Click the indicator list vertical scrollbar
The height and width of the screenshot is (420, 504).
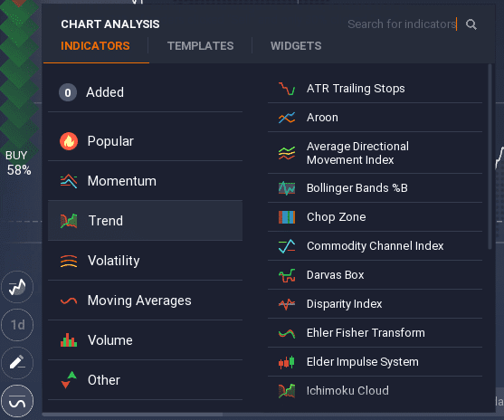click(x=490, y=157)
